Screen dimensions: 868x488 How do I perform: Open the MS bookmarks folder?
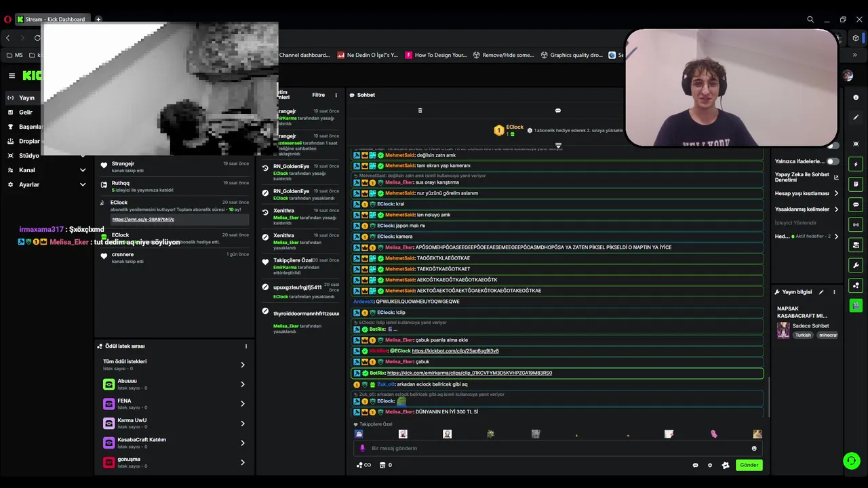tap(14, 55)
